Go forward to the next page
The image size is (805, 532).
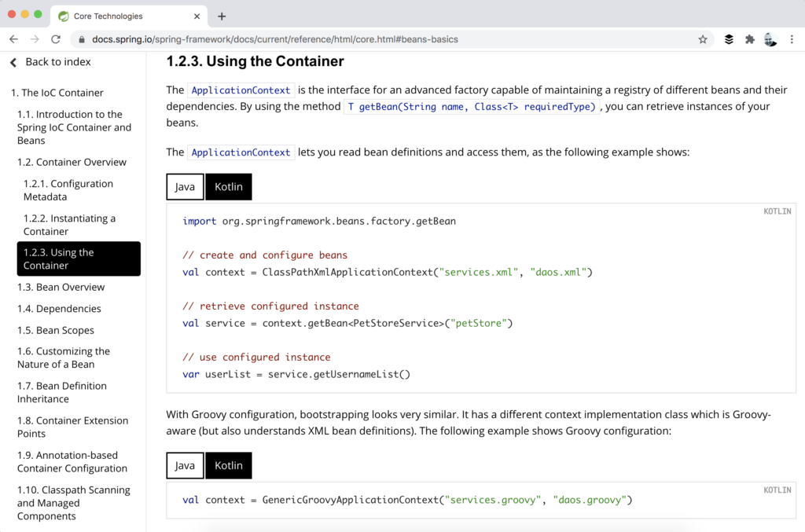click(x=35, y=39)
